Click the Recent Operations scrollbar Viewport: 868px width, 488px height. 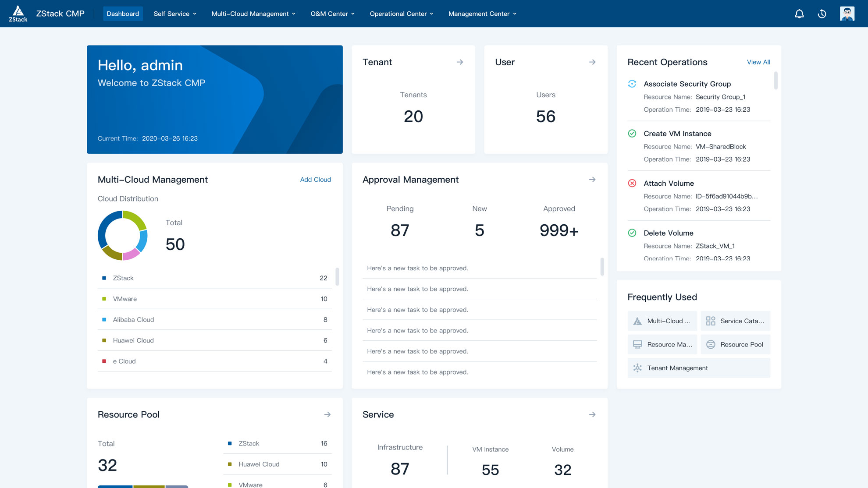click(x=776, y=81)
